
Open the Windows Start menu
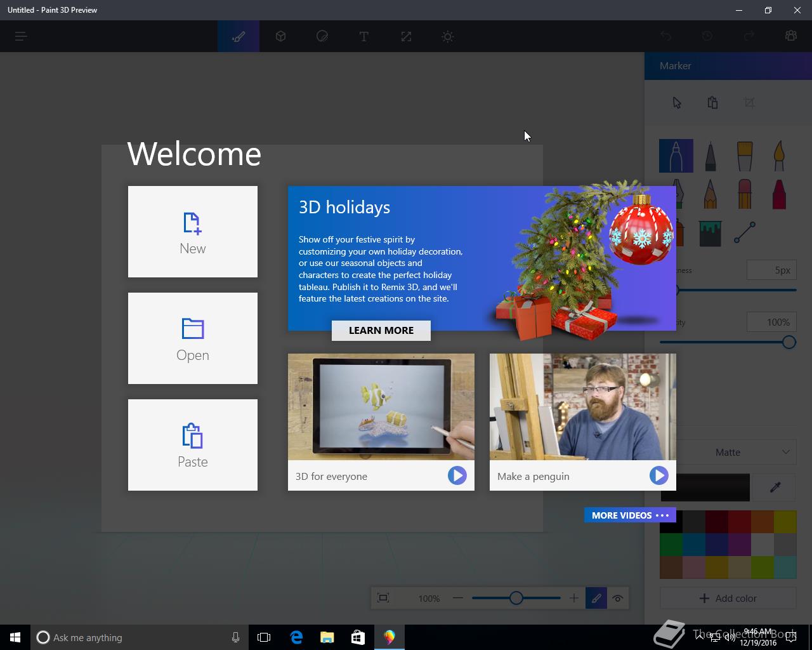coord(15,637)
